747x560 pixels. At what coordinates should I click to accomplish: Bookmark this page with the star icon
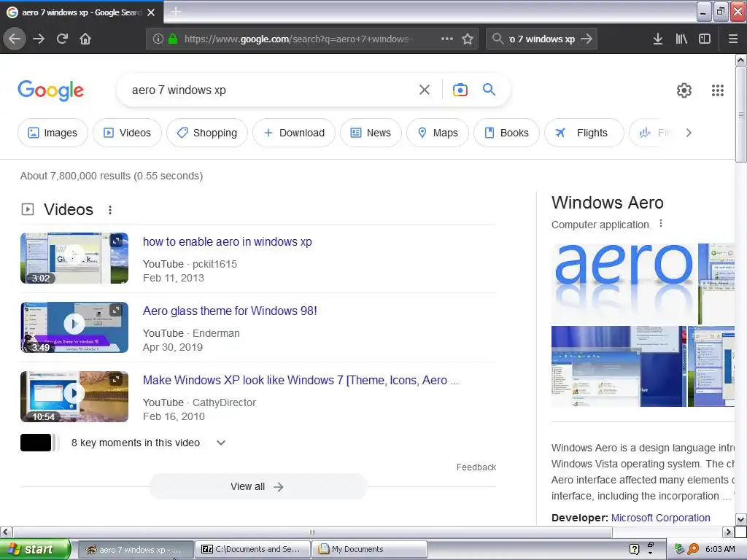[468, 39]
